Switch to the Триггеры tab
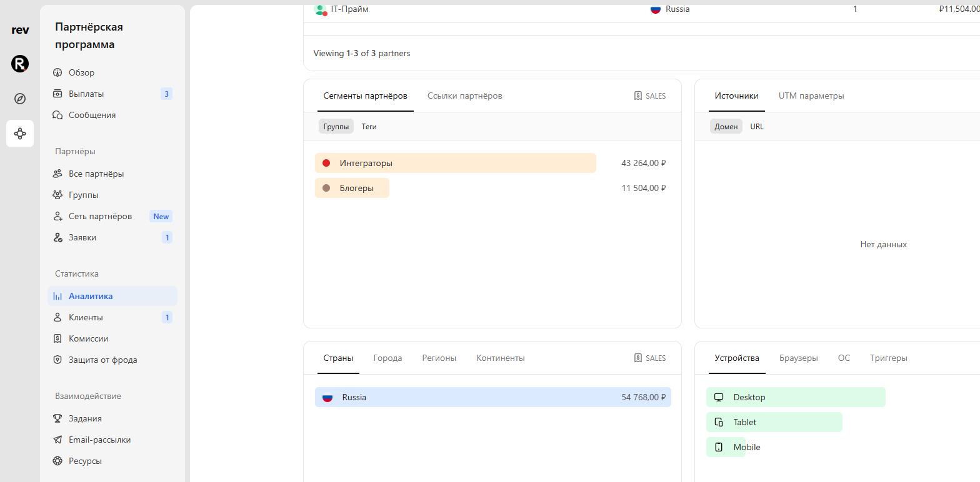This screenshot has width=980, height=482. pyautogui.click(x=889, y=358)
